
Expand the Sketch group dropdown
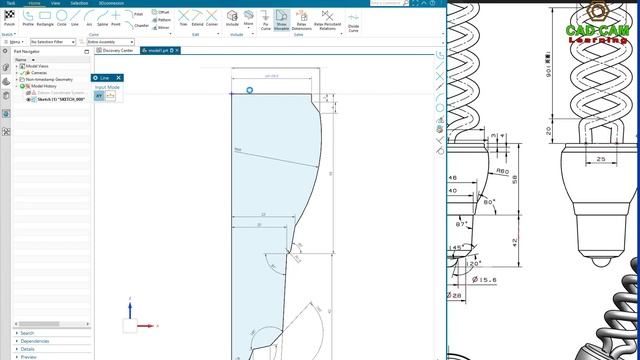pos(9,34)
